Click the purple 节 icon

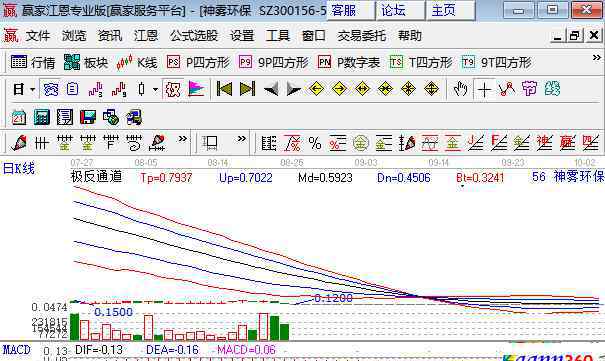point(529,89)
